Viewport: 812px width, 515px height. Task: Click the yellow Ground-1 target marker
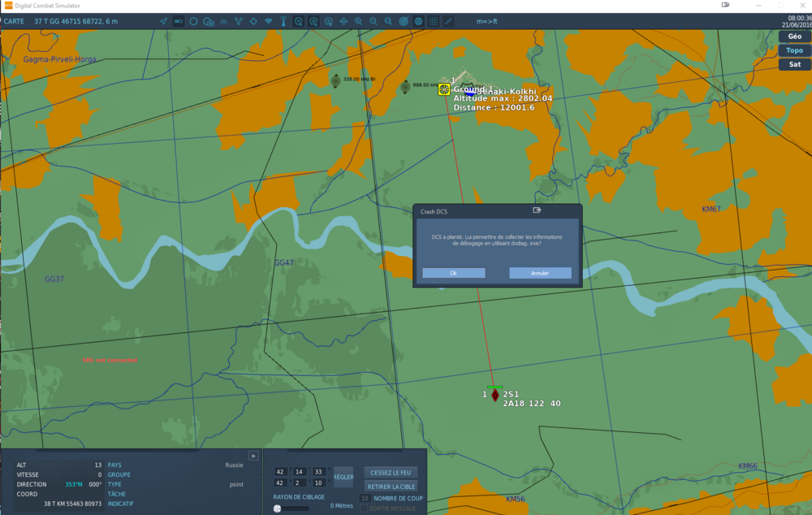444,89
